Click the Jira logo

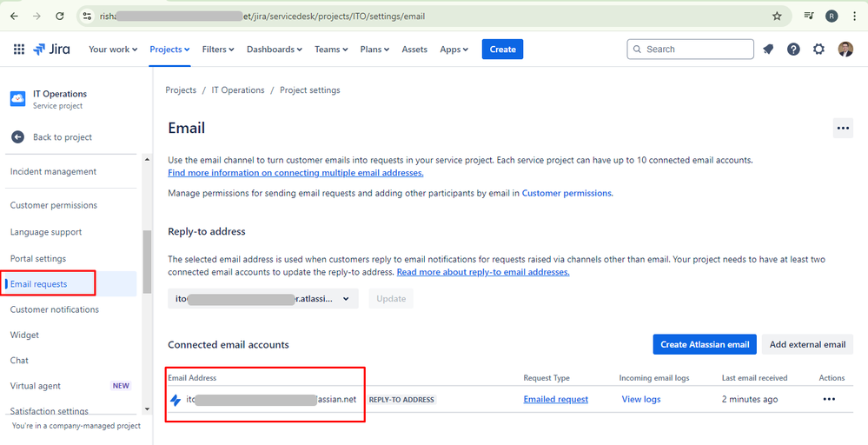tap(51, 50)
